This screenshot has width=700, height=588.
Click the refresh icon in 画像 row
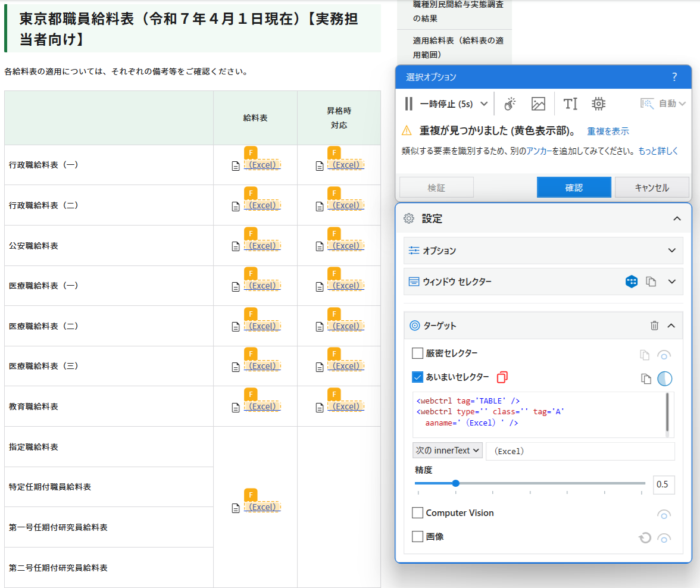(645, 537)
